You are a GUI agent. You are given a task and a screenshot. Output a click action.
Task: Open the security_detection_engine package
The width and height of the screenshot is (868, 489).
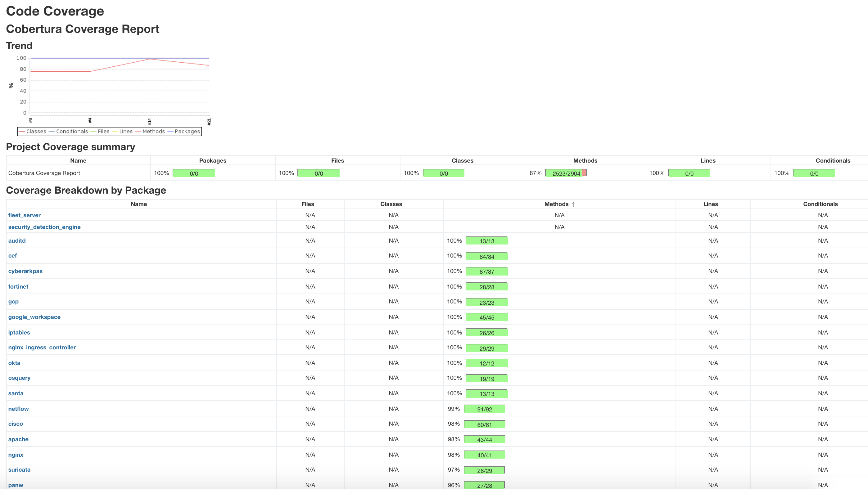pos(44,227)
